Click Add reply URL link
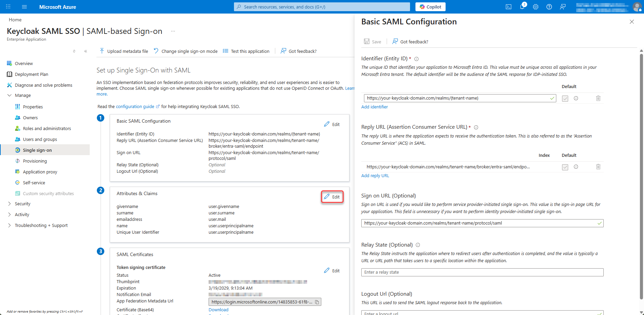Viewport: 644px width, 315px height. (375, 175)
